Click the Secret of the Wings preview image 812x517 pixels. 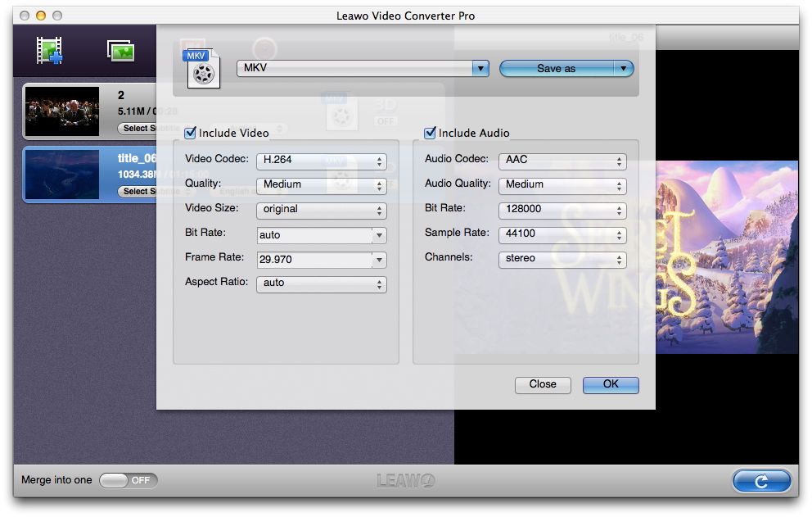(727, 258)
